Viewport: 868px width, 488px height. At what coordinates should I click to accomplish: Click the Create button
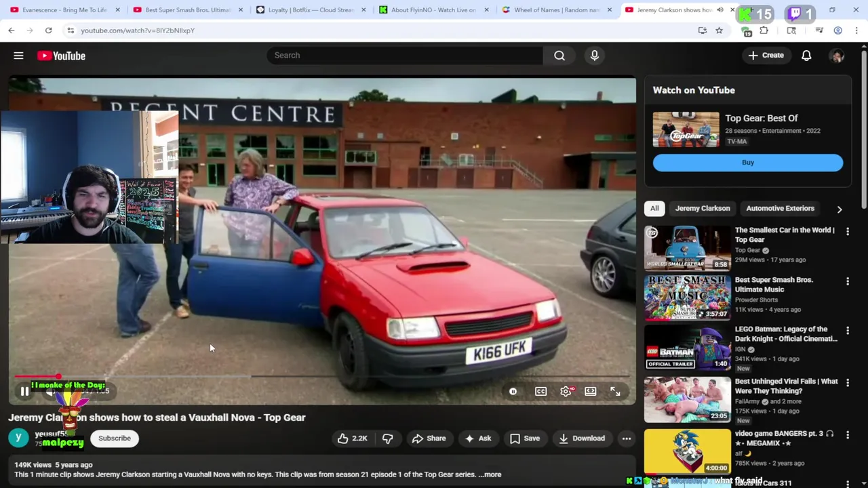[766, 56]
